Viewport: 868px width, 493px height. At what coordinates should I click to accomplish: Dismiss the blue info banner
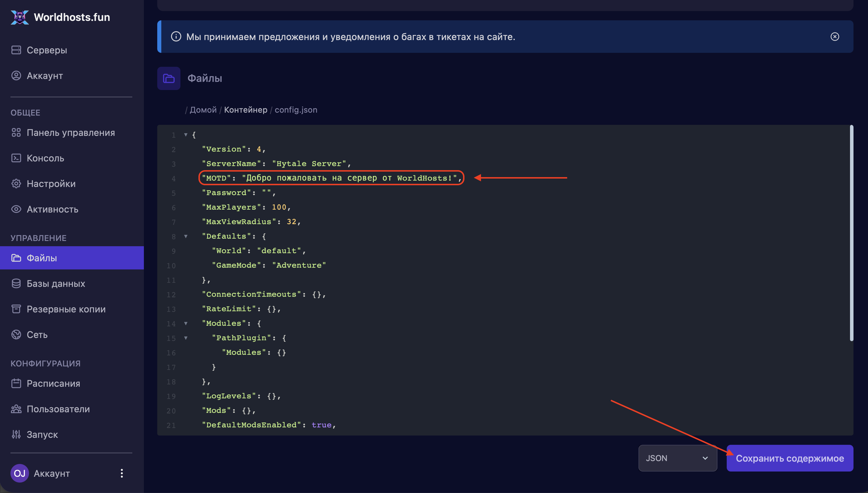pos(835,37)
